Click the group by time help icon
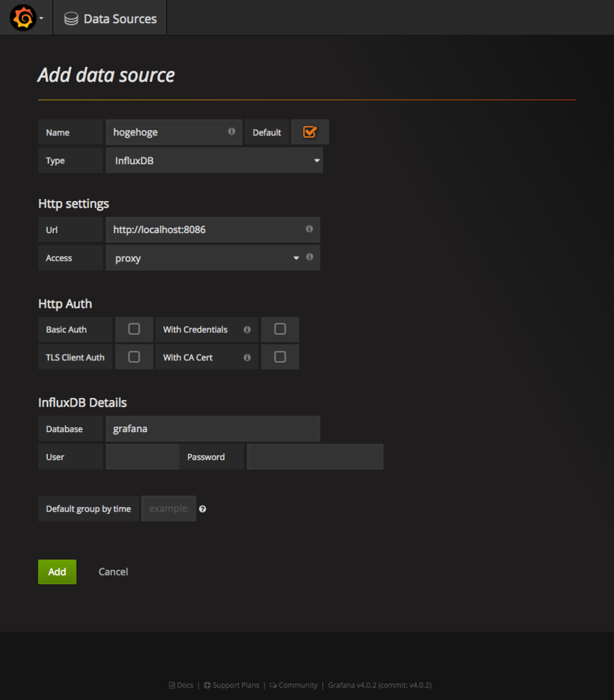The image size is (614, 700). tap(202, 509)
